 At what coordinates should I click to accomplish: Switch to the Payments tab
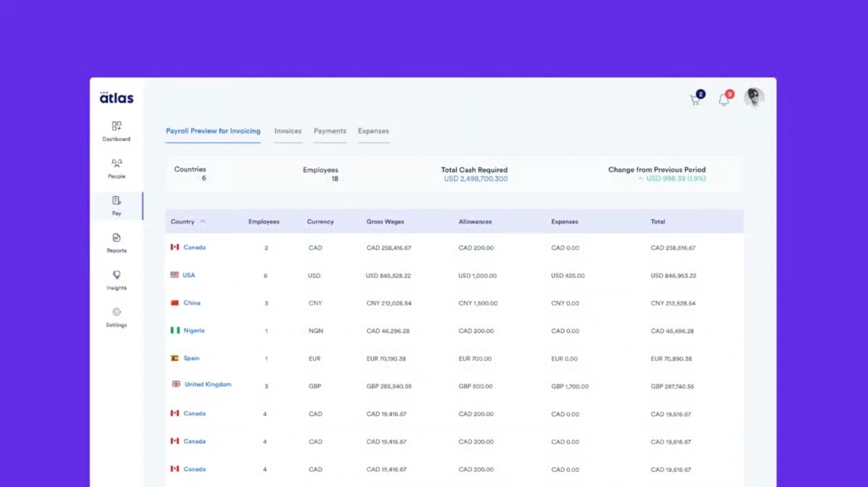tap(330, 131)
